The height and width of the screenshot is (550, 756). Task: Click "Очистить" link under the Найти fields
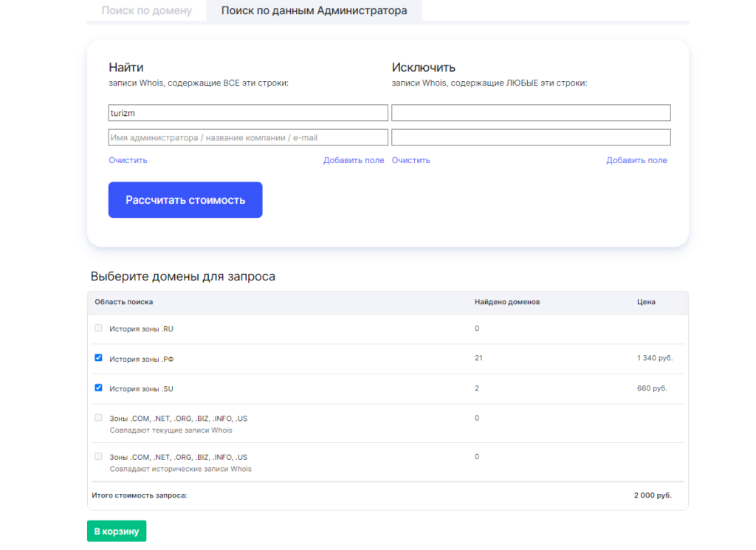128,160
